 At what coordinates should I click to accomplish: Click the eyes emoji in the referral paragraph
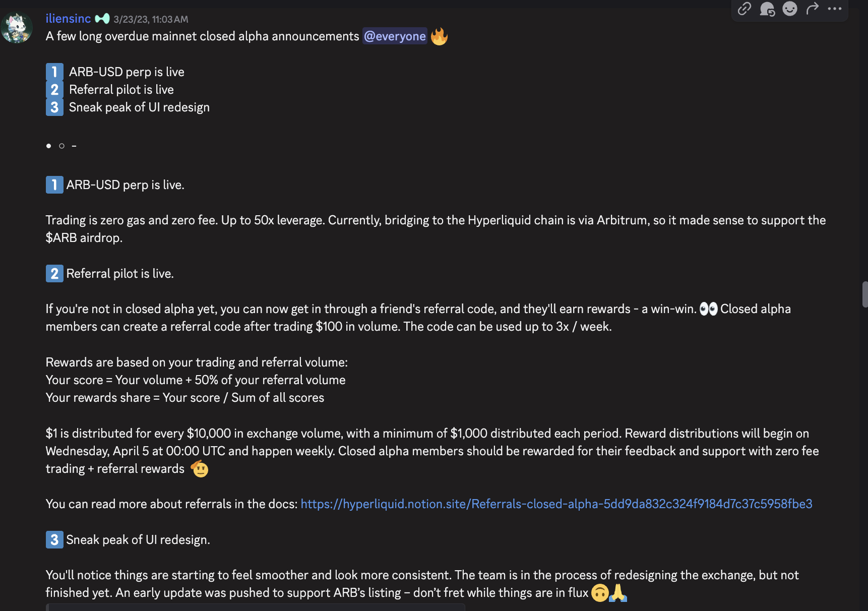coord(709,309)
